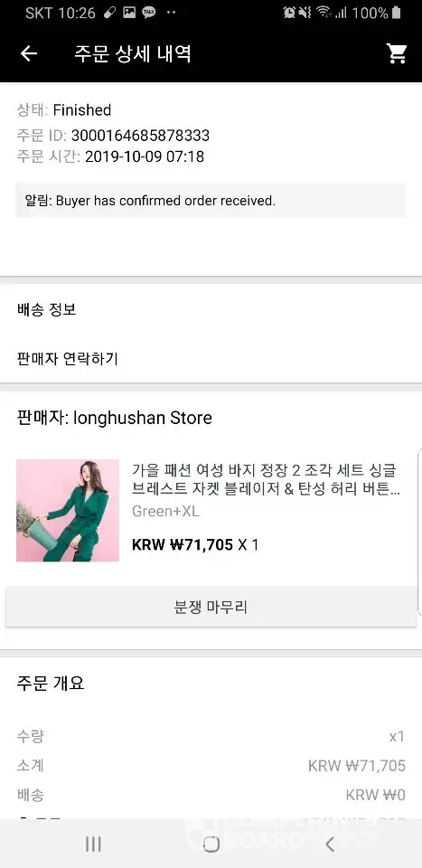Tap the back arrow icon
422x868 pixels.
[x=28, y=53]
